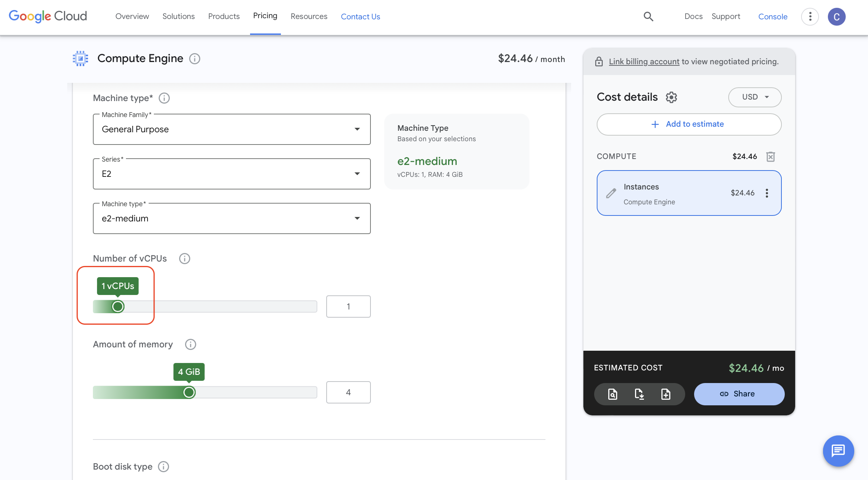Viewport: 868px width, 480px height.
Task: Open the three-dot menu in header
Action: coord(810,17)
